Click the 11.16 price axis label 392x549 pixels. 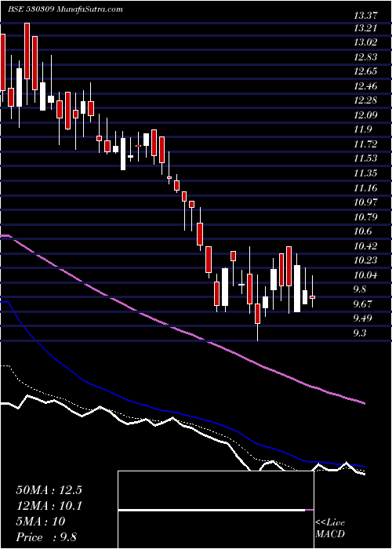[x=365, y=187]
